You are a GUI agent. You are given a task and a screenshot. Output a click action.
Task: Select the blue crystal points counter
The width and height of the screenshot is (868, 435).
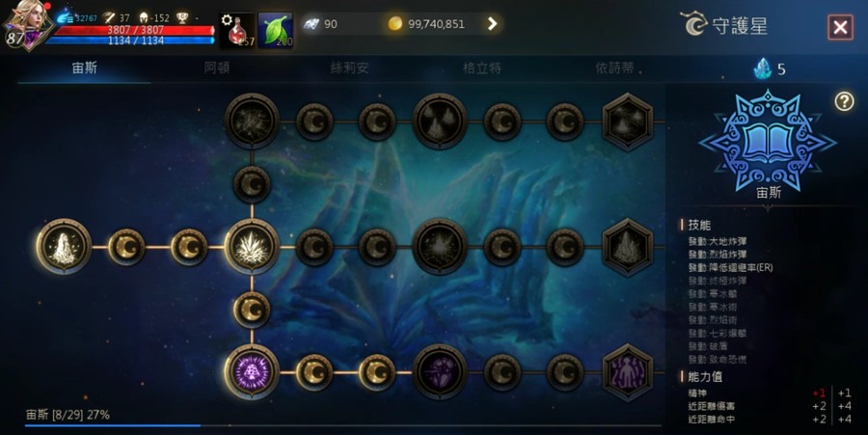pos(770,68)
